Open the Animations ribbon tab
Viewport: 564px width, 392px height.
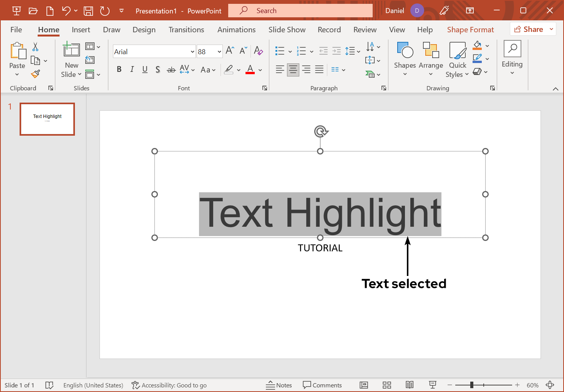236,29
